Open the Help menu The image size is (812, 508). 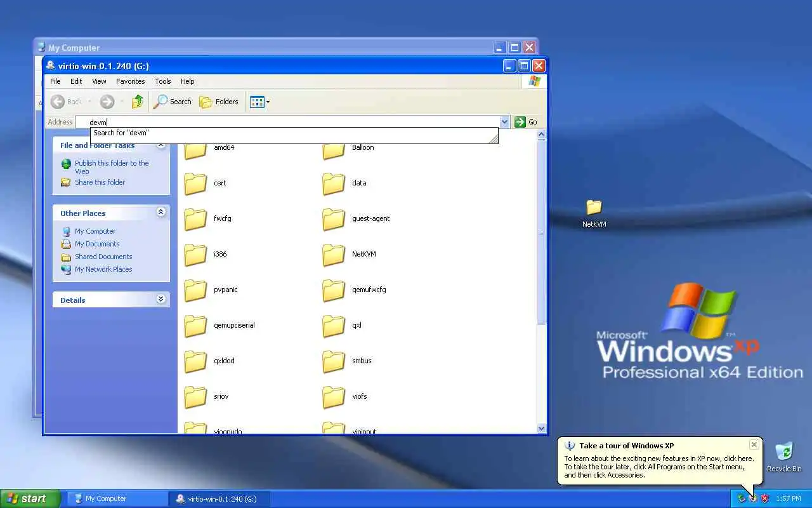tap(187, 81)
